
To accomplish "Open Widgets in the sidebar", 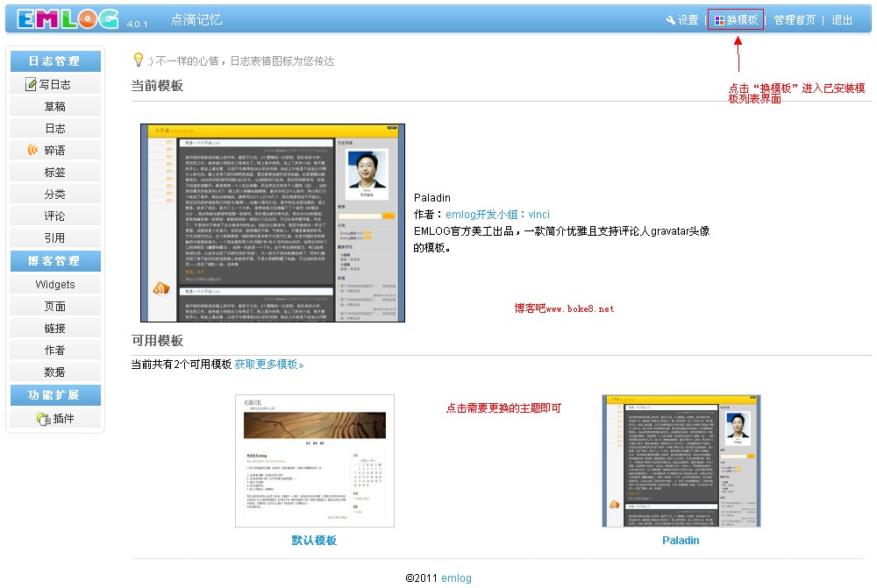I will [x=55, y=284].
